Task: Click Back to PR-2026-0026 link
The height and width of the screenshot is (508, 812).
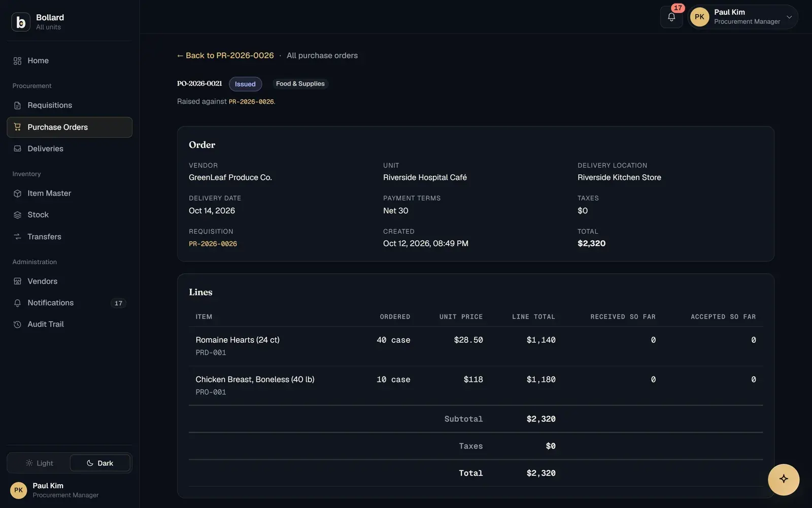Action: pyautogui.click(x=225, y=55)
